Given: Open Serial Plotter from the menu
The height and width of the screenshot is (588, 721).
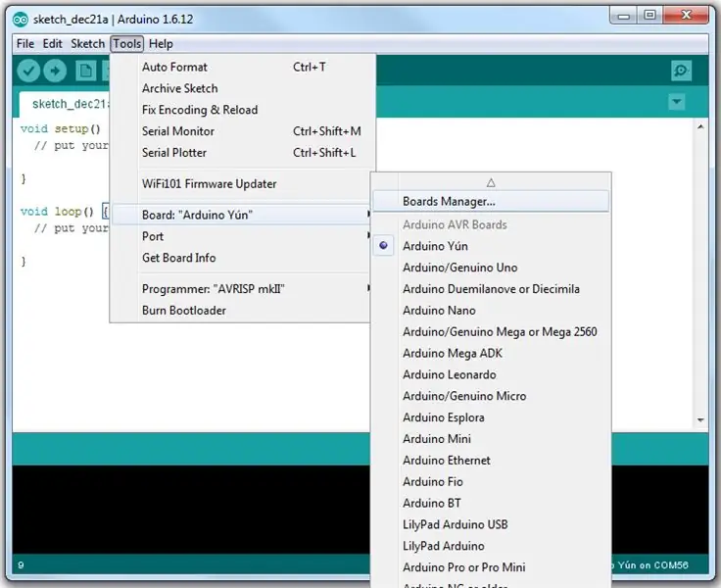Looking at the screenshot, I should 243,153.
